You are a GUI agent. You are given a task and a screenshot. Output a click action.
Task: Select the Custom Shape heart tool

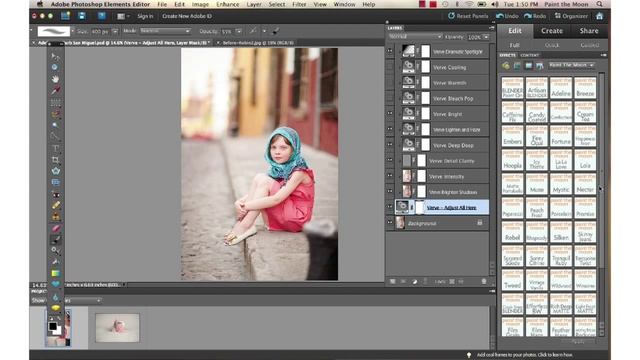tap(55, 284)
